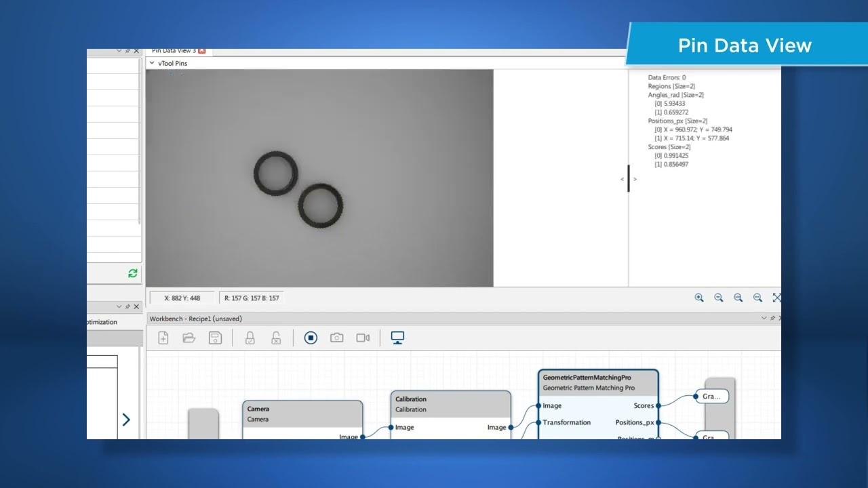Click score value 0.856497
The width and height of the screenshot is (868, 488).
(x=671, y=165)
